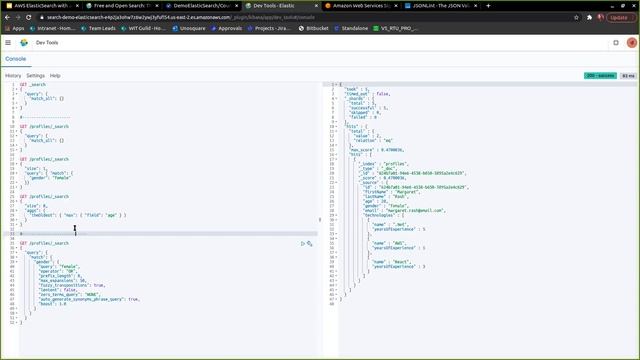Image resolution: width=640 pixels, height=360 pixels.
Task: Click the "firstName" : "Margaret" response line
Action: pyautogui.click(x=391, y=192)
